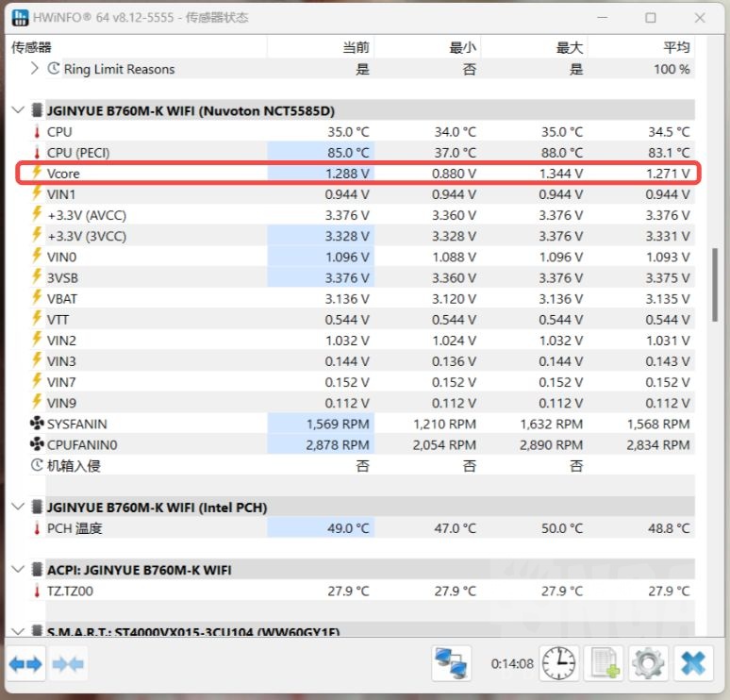Collapse the Nuvoton NCT5585D sensor group
The height and width of the screenshot is (700, 730).
point(18,110)
